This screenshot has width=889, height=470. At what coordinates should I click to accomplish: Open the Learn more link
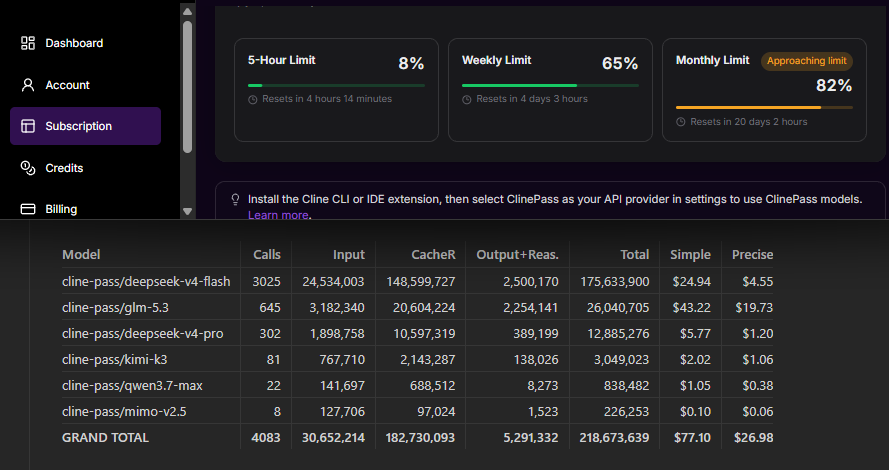click(x=278, y=215)
